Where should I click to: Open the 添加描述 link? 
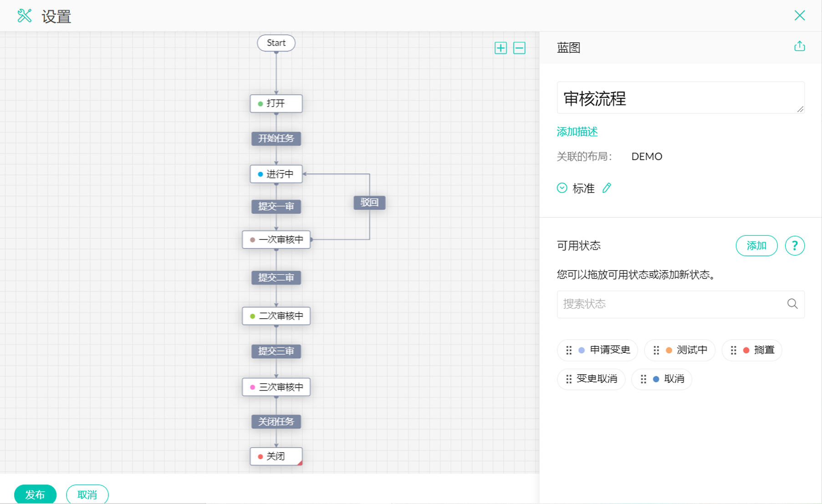tap(577, 132)
